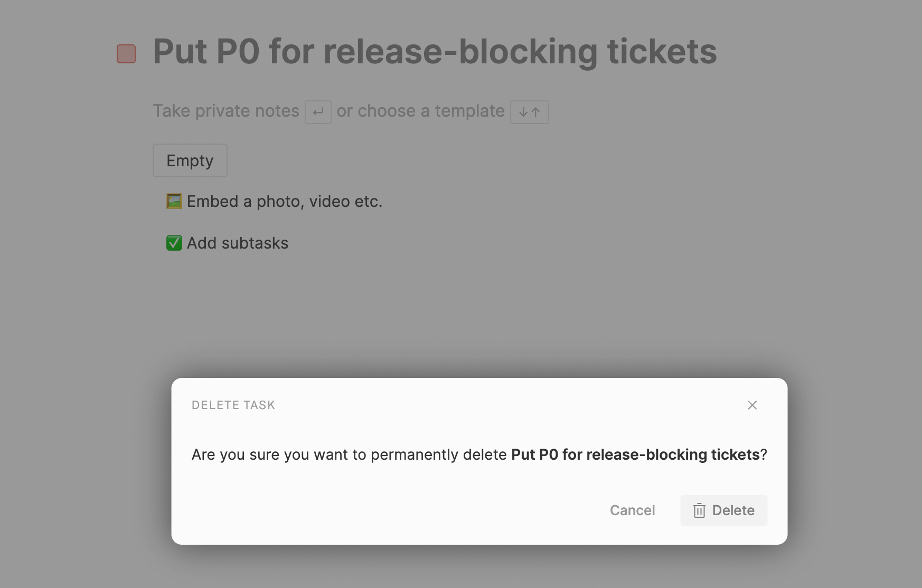This screenshot has width=922, height=588.
Task: Click the picture emoji icon beside Embed
Action: 174,201
